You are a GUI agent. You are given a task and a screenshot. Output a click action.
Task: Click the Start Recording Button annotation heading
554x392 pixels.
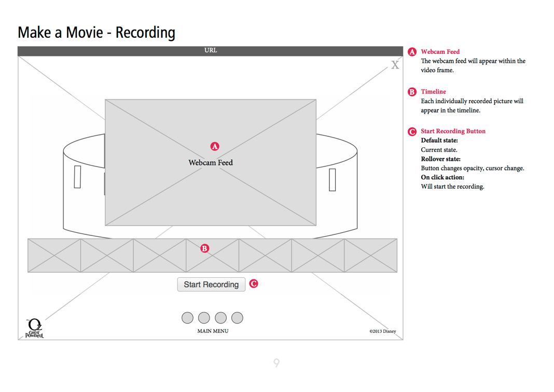[x=453, y=131]
